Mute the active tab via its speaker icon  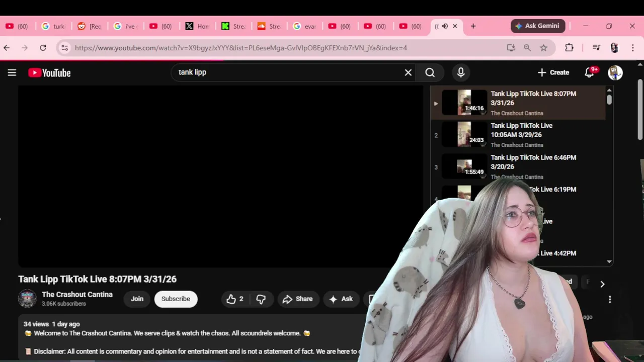[x=445, y=26]
